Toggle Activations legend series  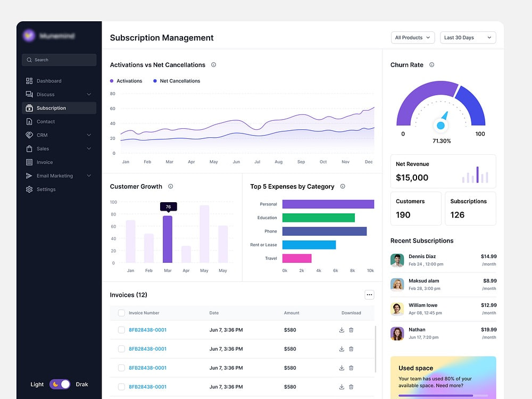(126, 81)
